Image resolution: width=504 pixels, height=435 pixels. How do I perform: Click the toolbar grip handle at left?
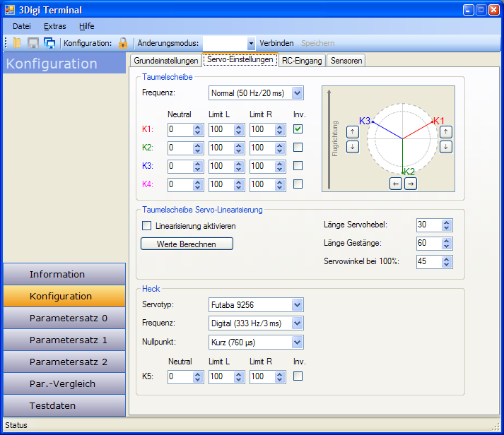tap(6, 43)
